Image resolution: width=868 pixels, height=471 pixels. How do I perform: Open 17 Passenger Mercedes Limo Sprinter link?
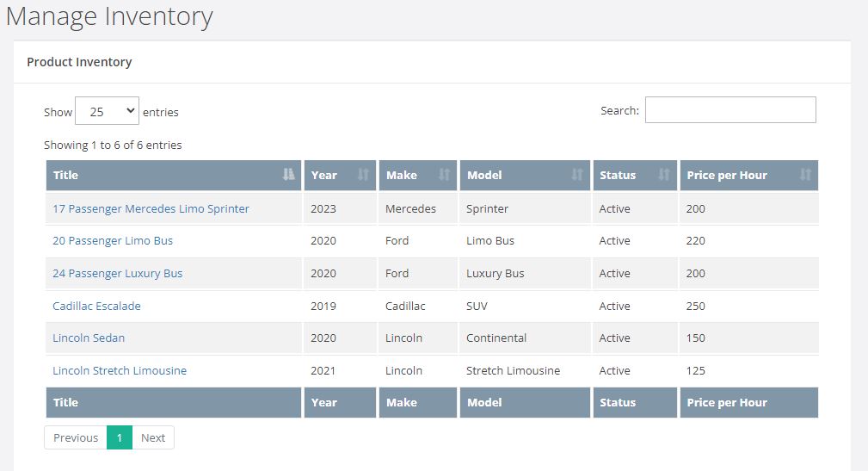click(151, 209)
